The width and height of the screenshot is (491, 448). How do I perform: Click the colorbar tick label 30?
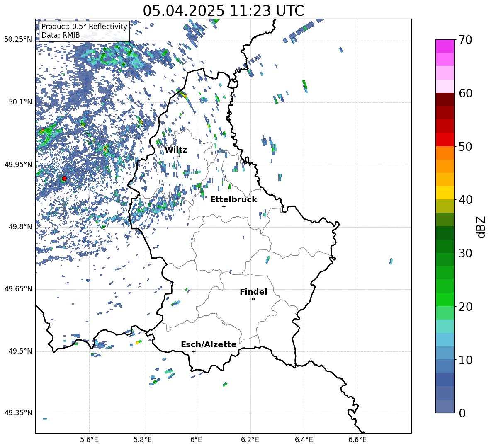coord(465,253)
